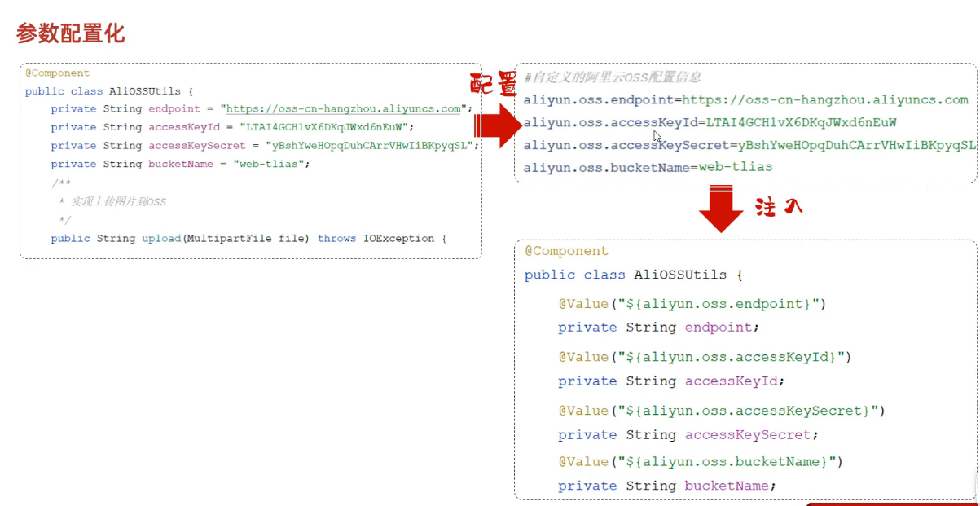Click the aliyun.oss.accessKeyId= property line

pyautogui.click(x=710, y=123)
